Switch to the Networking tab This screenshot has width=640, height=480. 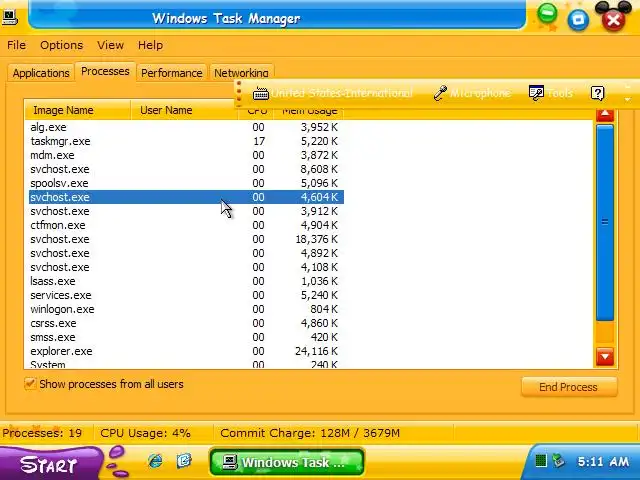[x=241, y=73]
